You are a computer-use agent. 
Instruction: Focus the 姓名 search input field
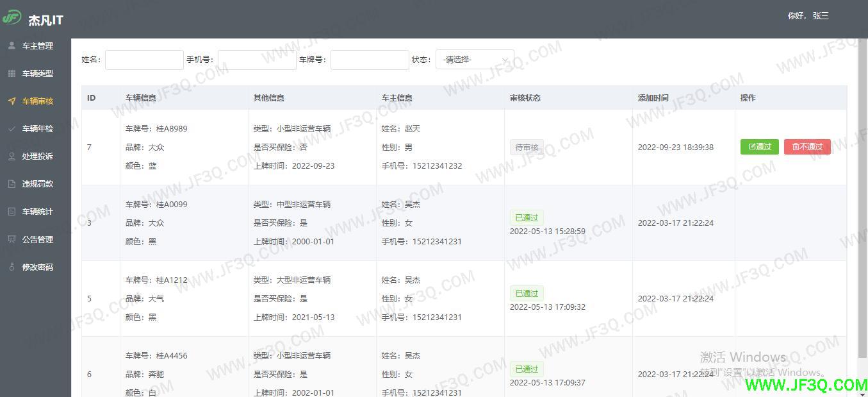pyautogui.click(x=144, y=60)
